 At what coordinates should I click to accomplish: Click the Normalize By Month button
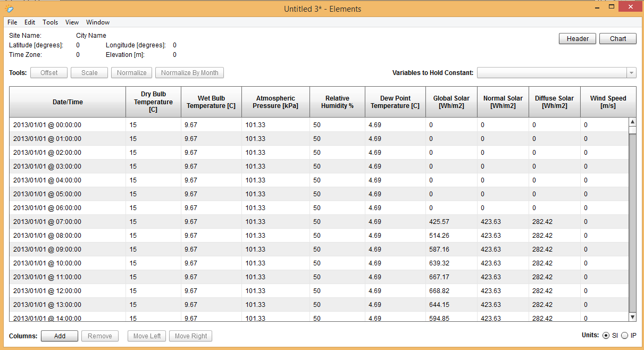click(x=190, y=73)
